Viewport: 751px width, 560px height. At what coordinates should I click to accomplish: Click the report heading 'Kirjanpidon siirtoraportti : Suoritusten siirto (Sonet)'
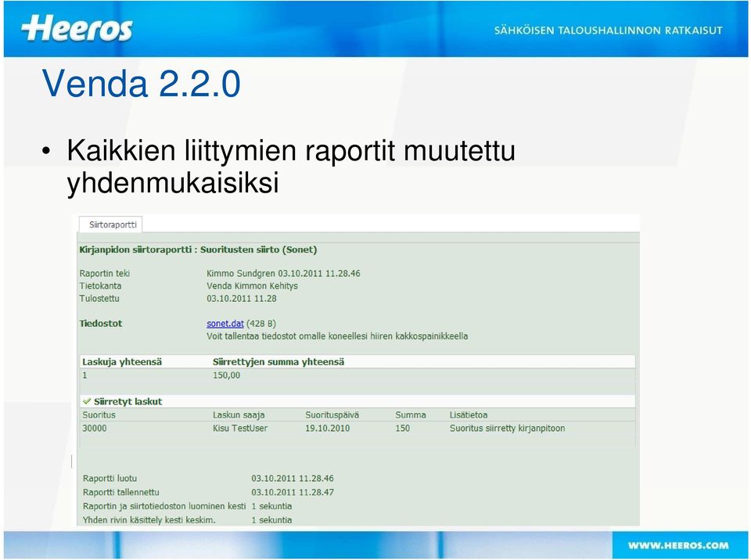pyautogui.click(x=198, y=249)
